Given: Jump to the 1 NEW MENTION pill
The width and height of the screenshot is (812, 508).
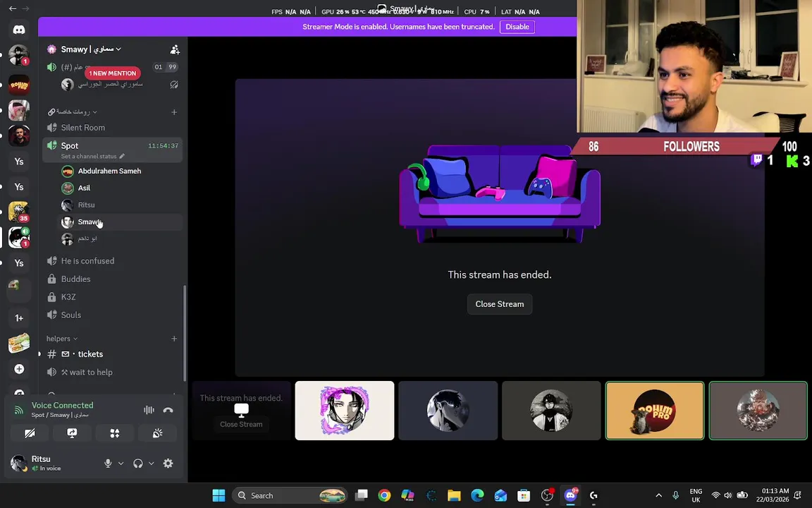Looking at the screenshot, I should (112, 73).
